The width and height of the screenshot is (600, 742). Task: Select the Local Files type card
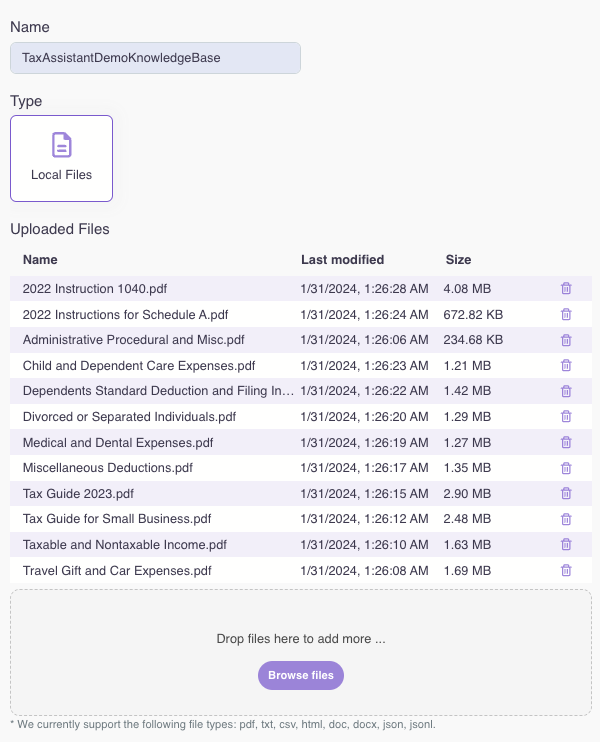pos(61,158)
